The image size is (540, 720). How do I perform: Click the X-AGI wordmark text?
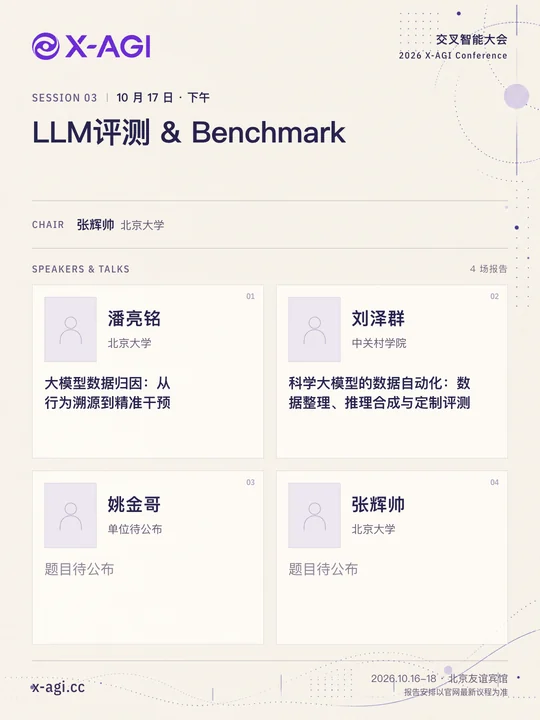(108, 46)
